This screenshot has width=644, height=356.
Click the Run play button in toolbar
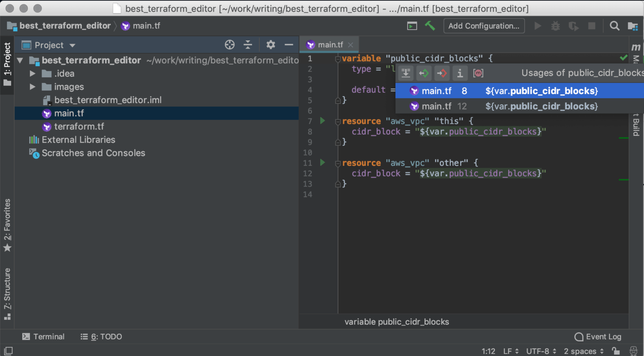pyautogui.click(x=538, y=26)
